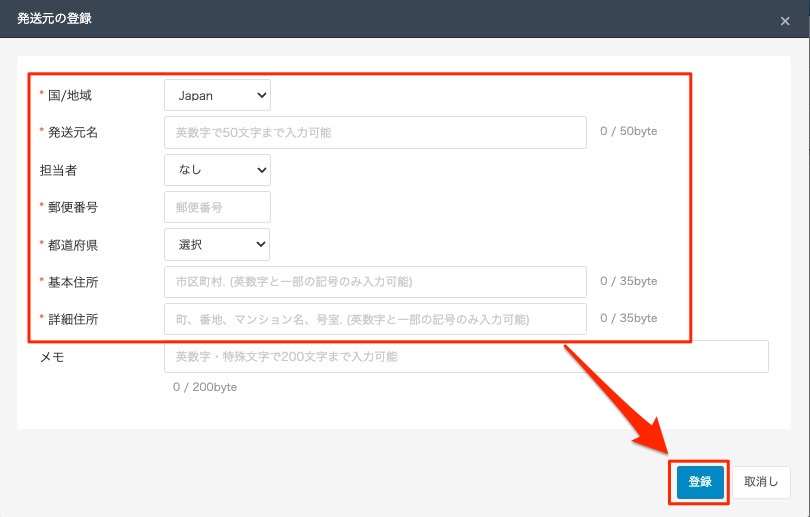Expand the 担当者 dropdown set to なし
Screen dimensions: 810x517
point(217,170)
